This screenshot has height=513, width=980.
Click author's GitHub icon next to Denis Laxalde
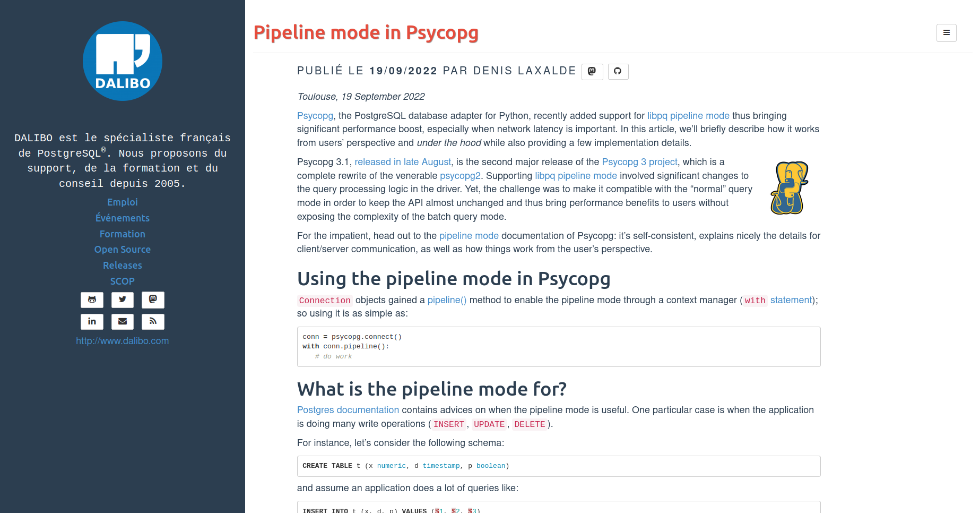point(618,71)
